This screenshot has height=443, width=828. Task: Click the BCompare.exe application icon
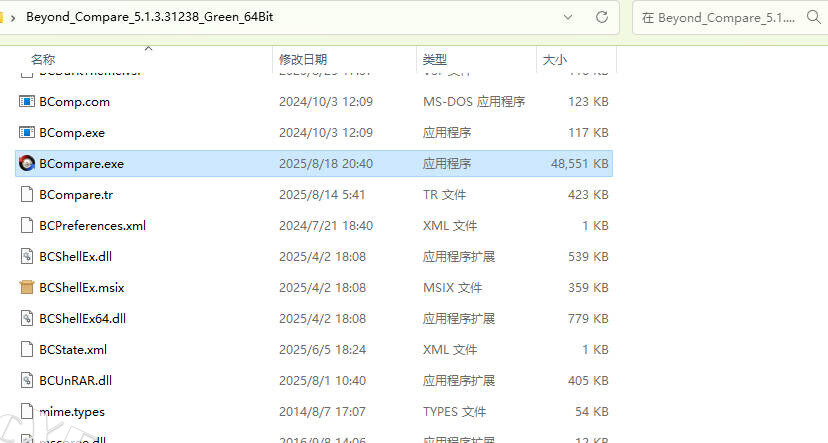tap(26, 163)
